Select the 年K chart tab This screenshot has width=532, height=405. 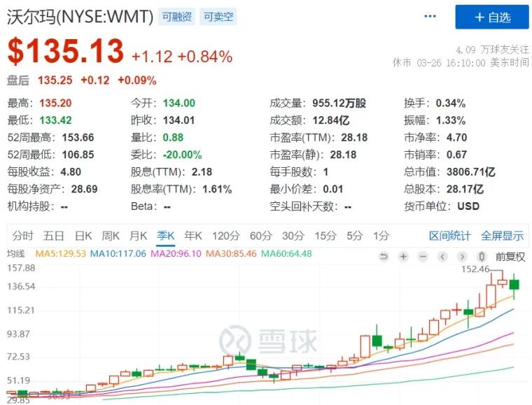(193, 236)
